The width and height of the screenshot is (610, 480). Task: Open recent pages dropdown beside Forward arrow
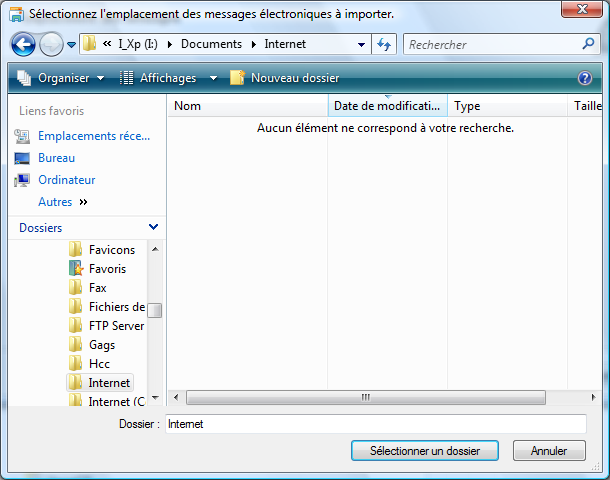point(71,45)
